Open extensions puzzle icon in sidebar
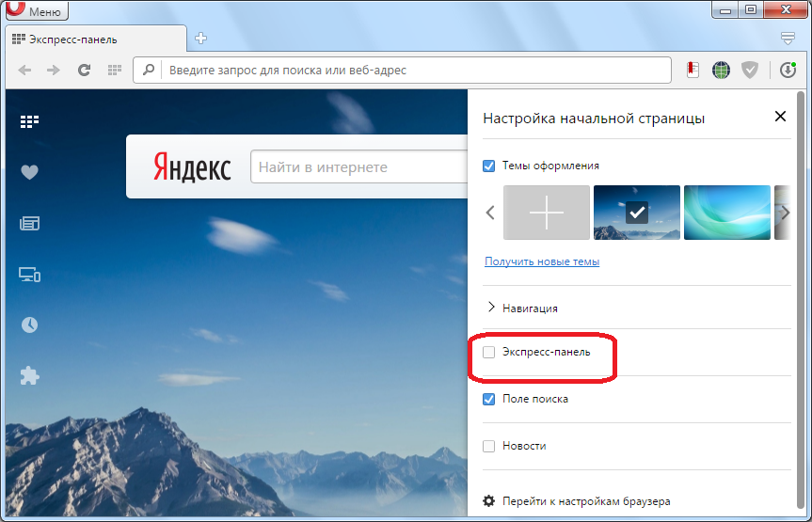 pos(29,375)
